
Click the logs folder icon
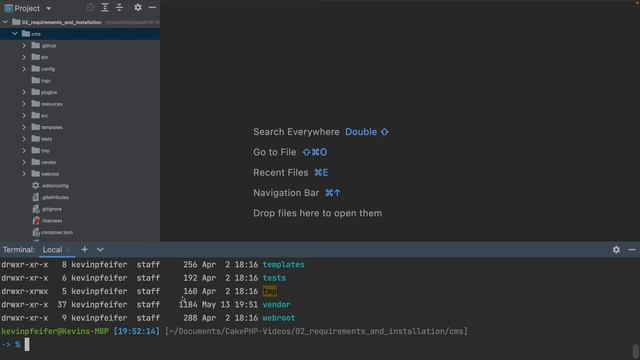36,80
